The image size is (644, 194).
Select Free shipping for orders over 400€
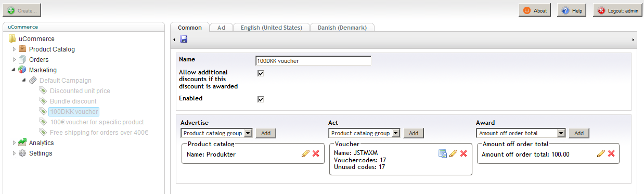pos(99,132)
